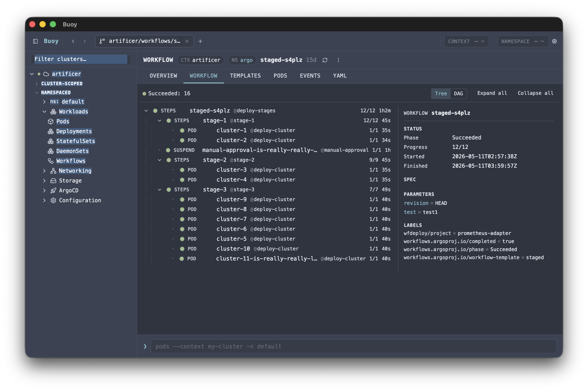Screen dimensions: 588x391
Task: Click the Deployments icon in sidebar
Action: pyautogui.click(x=51, y=131)
